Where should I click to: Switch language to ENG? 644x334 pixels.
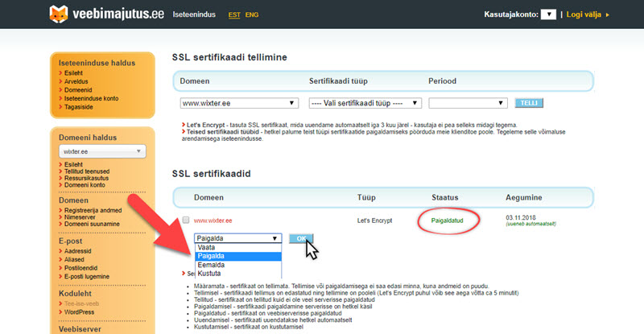click(x=252, y=14)
